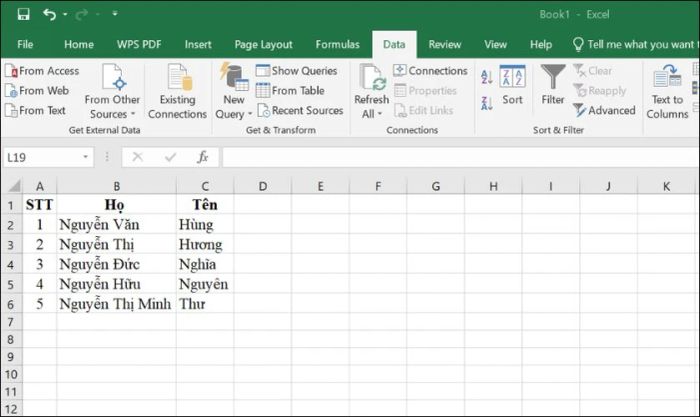This screenshot has width=700, height=417.
Task: Switch to the WPS PDF tab
Action: point(139,44)
